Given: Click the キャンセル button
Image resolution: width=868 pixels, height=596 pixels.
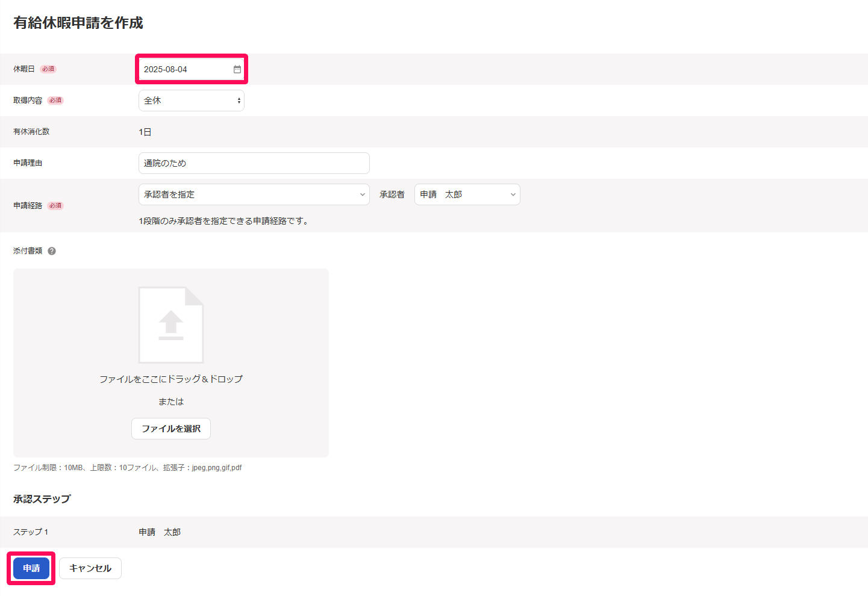Looking at the screenshot, I should (90, 568).
